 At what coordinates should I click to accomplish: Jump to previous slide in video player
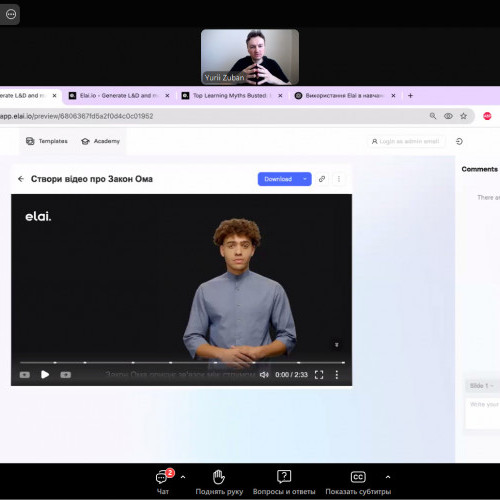click(x=25, y=375)
